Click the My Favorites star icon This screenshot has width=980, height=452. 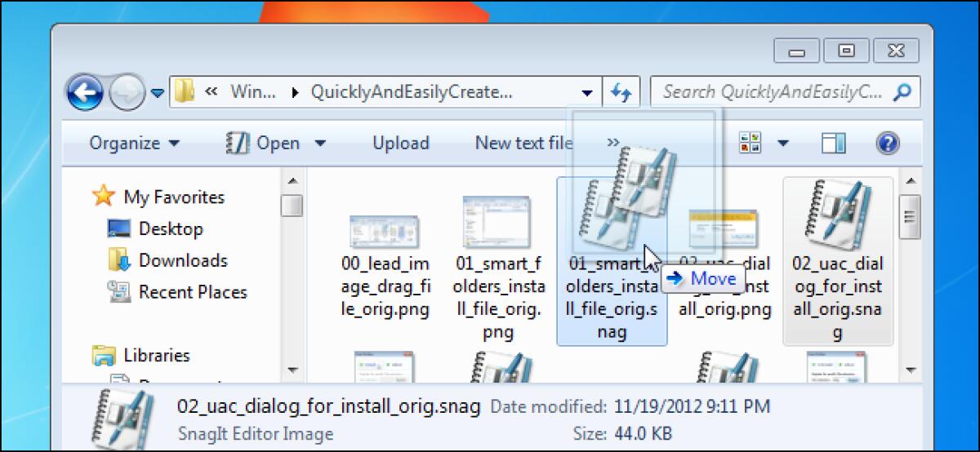point(103,196)
